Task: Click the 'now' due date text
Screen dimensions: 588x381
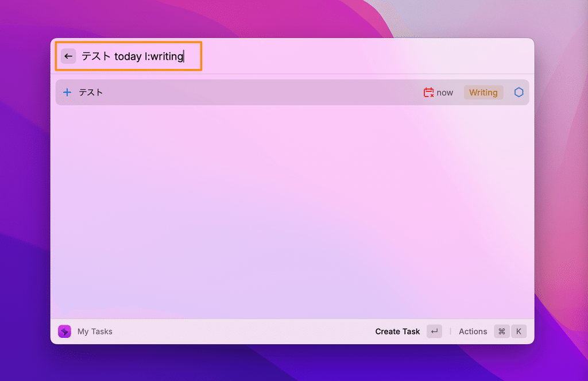Action: click(x=445, y=93)
